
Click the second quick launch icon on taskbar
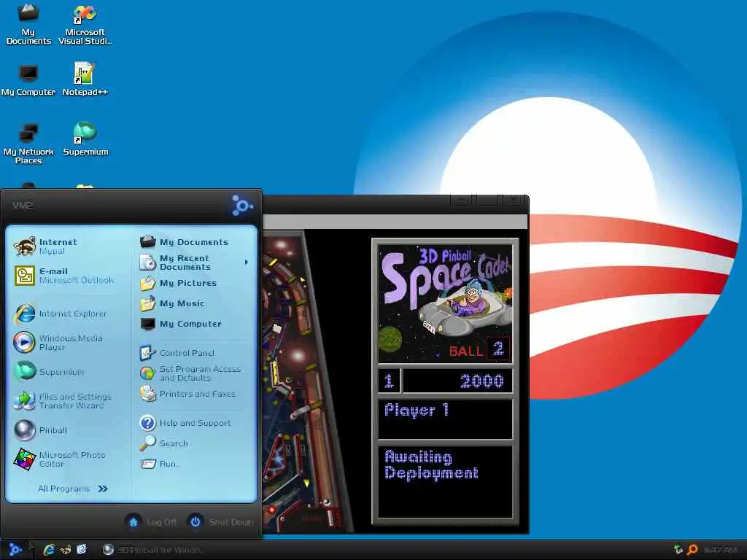66,550
